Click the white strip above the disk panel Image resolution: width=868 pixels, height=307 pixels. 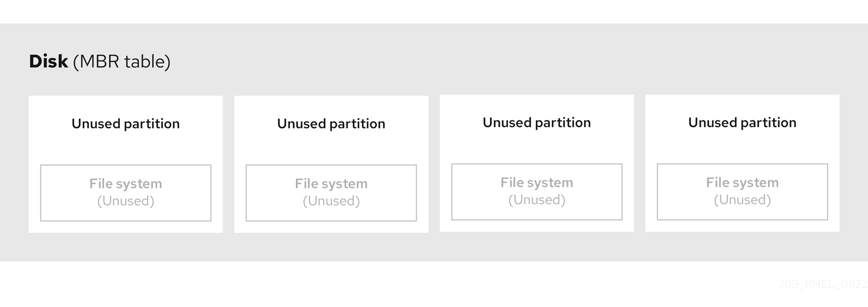pyautogui.click(x=434, y=11)
